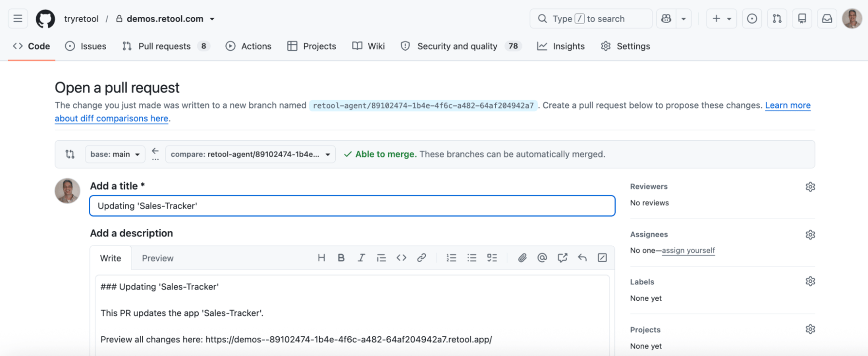This screenshot has height=356, width=868.
Task: Click the description text area
Action: 352,315
